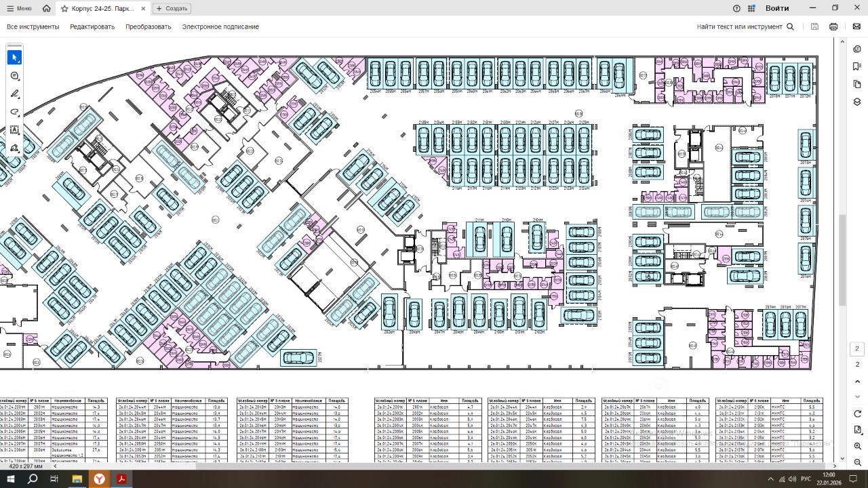Save the document with the floppy icon
This screenshot has height=488, width=868.
814,26
